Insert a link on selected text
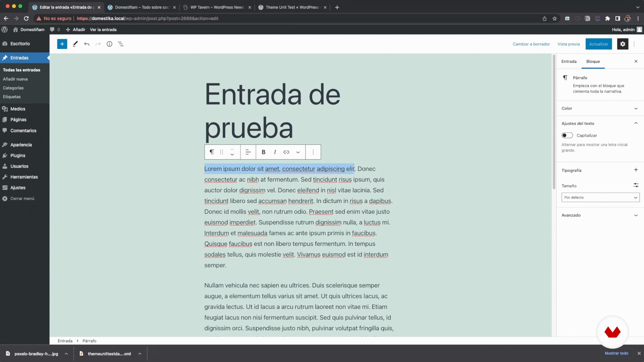This screenshot has width=644, height=362. tap(286, 152)
